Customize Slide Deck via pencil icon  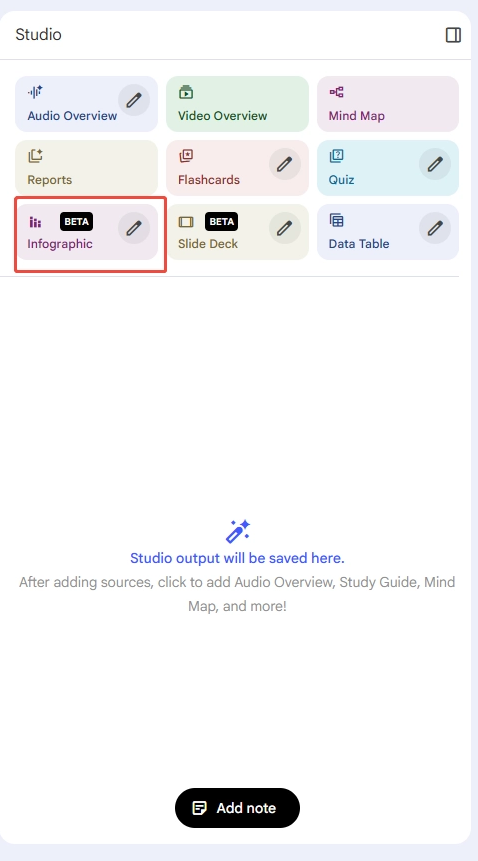pyautogui.click(x=284, y=228)
